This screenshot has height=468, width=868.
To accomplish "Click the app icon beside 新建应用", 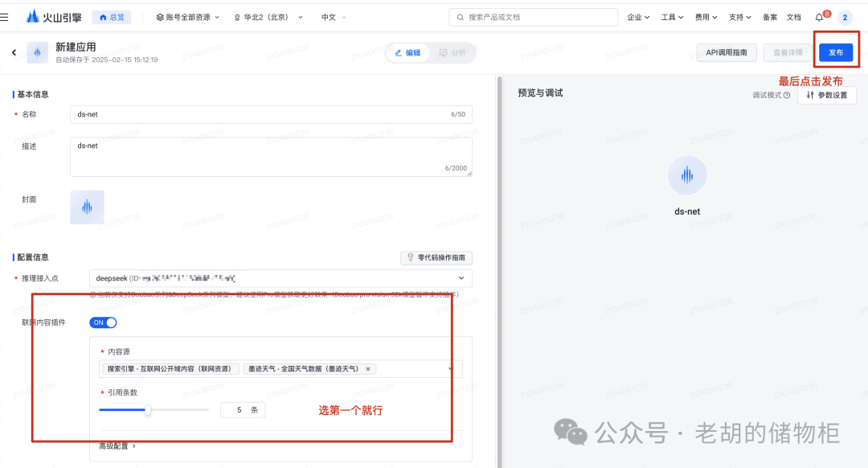I will pyautogui.click(x=37, y=52).
